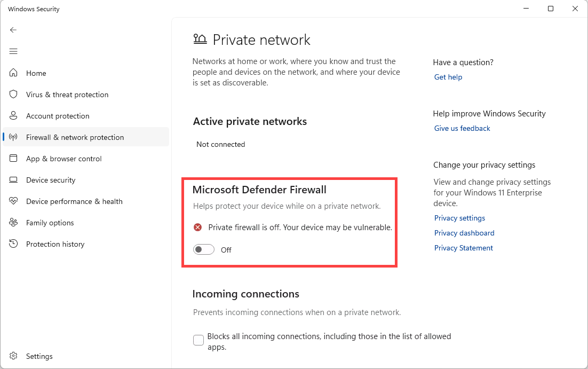Select the Family options people icon

coord(13,223)
